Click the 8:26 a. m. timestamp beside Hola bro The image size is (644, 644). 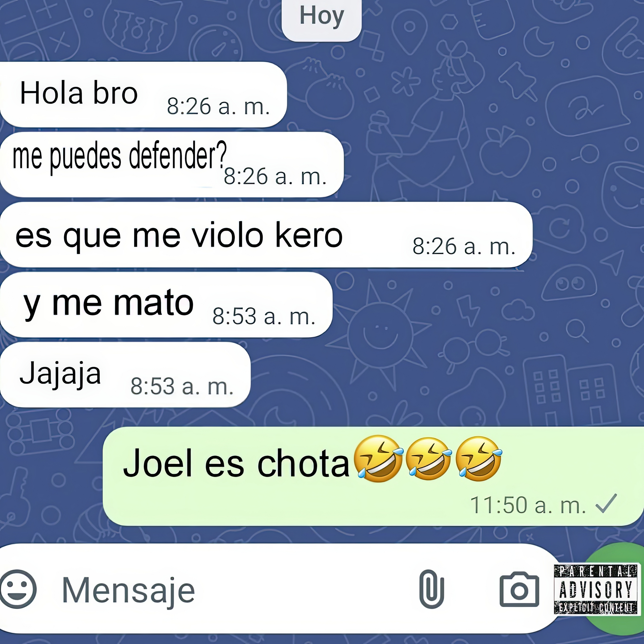point(218,106)
